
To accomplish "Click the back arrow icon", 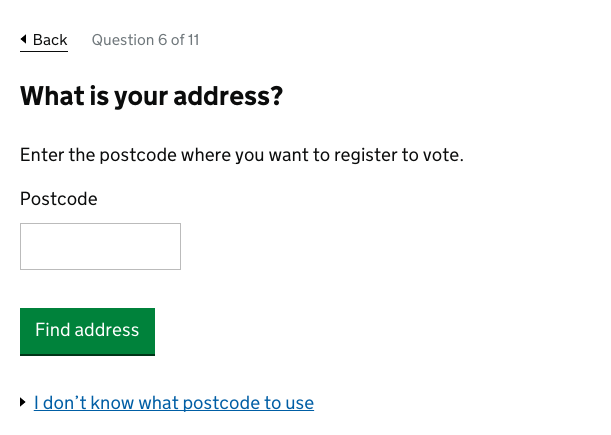I will coord(24,40).
